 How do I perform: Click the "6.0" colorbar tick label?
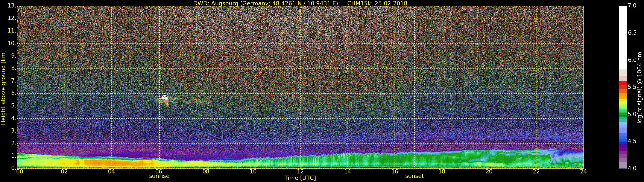click(x=632, y=60)
